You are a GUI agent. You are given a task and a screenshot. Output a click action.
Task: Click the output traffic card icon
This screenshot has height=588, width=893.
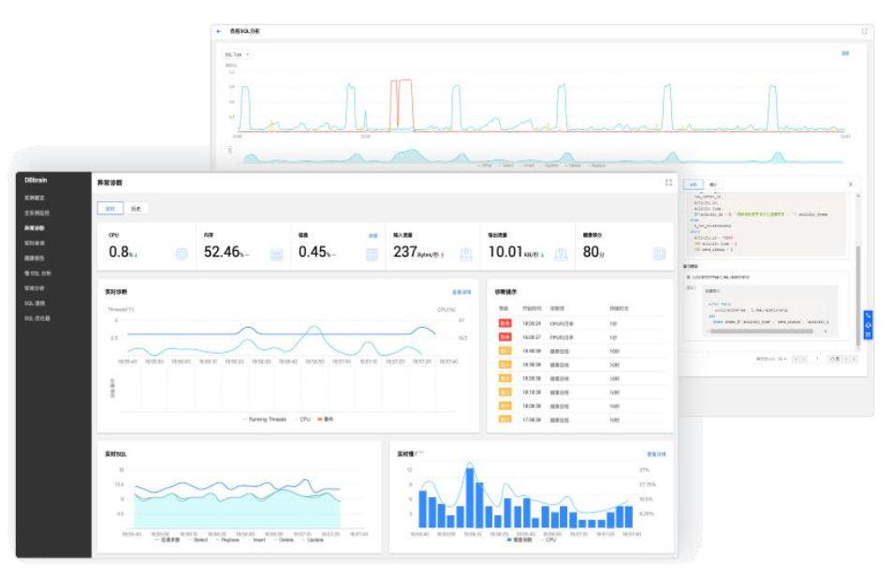[561, 254]
